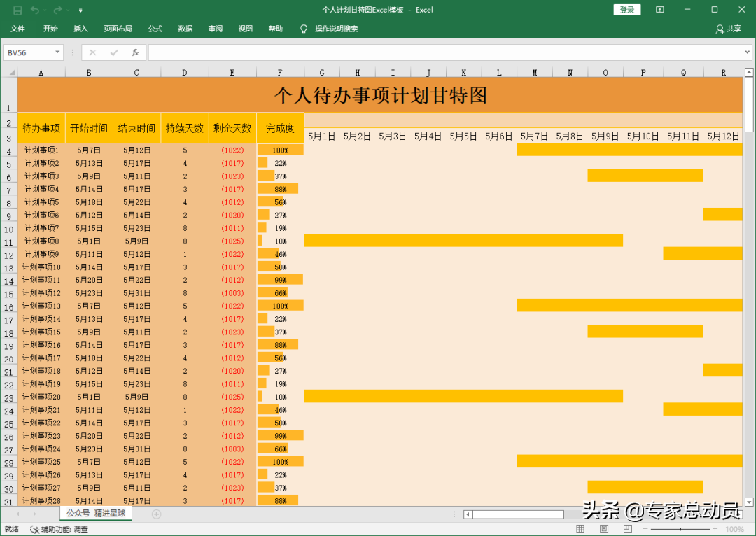Click the 登录 sign-in button
This screenshot has width=756, height=536.
tap(626, 10)
